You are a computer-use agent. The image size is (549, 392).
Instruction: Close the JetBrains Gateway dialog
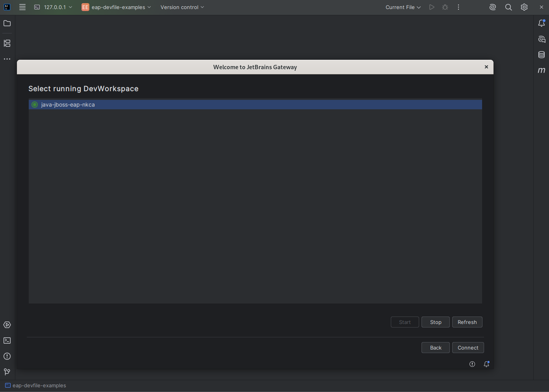tap(486, 67)
